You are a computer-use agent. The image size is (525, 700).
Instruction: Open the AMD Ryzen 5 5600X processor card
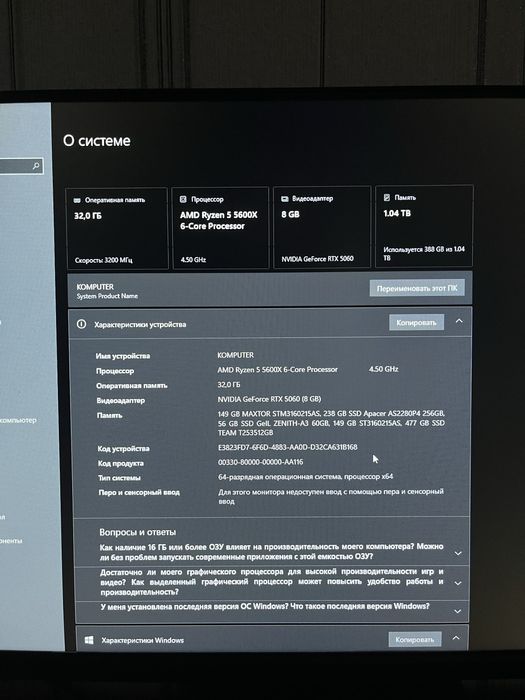pyautogui.click(x=221, y=228)
